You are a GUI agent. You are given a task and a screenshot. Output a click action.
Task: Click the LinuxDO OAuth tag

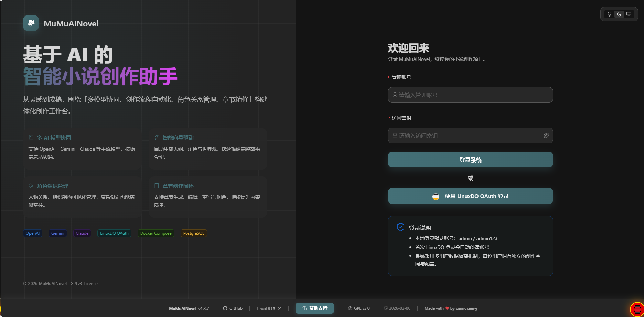click(114, 233)
